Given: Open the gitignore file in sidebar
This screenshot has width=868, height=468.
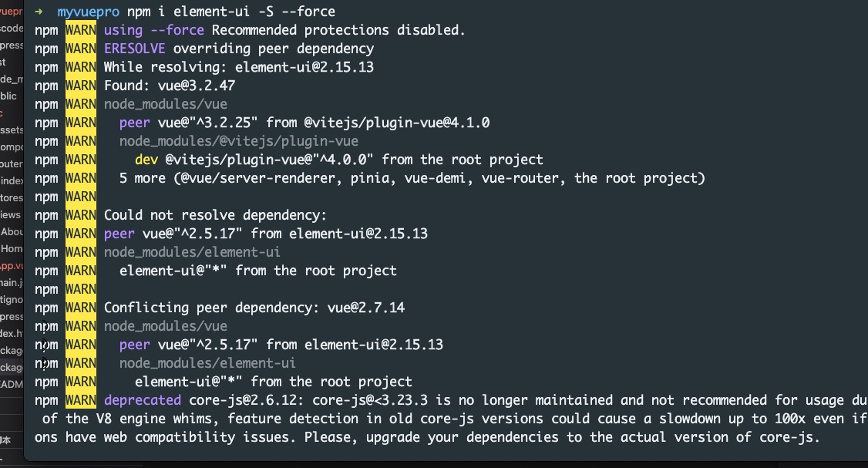Looking at the screenshot, I should coord(12,300).
